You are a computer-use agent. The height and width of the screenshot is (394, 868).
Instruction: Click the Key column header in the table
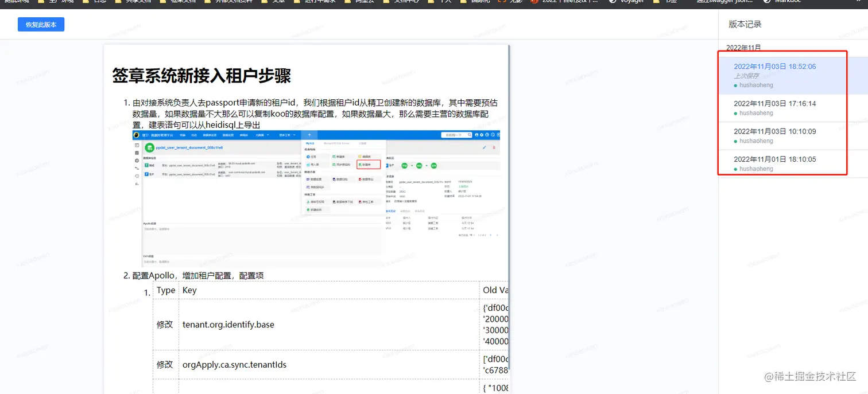pyautogui.click(x=330, y=290)
